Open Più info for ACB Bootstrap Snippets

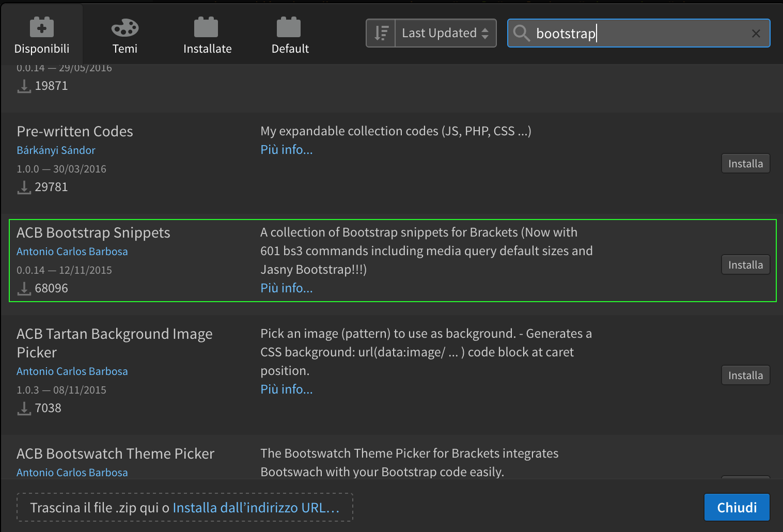(x=286, y=288)
